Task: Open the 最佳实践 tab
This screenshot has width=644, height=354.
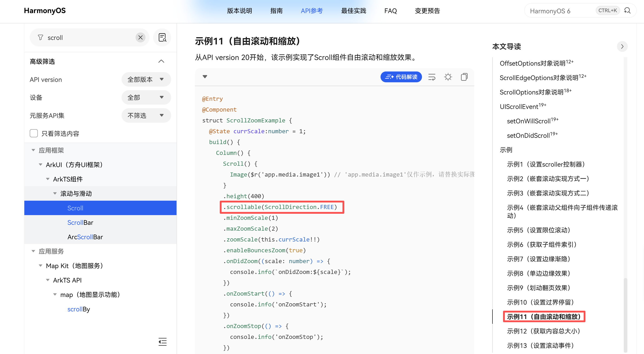Action: (354, 11)
